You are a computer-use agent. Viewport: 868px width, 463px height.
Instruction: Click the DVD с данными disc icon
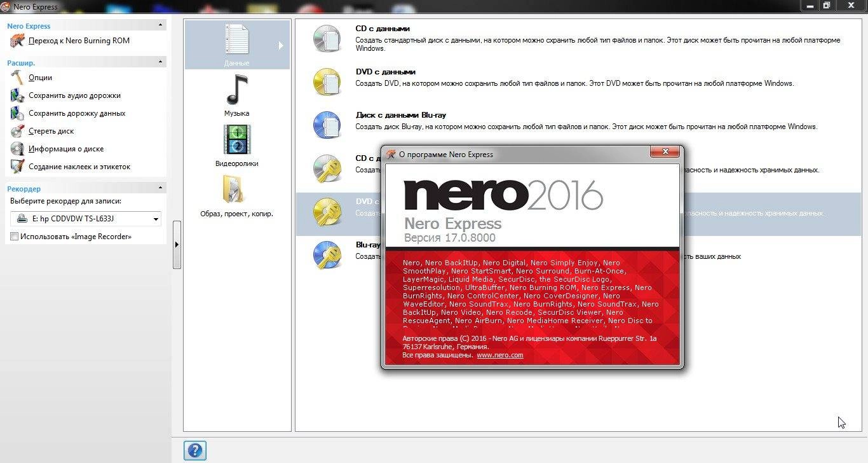click(327, 82)
